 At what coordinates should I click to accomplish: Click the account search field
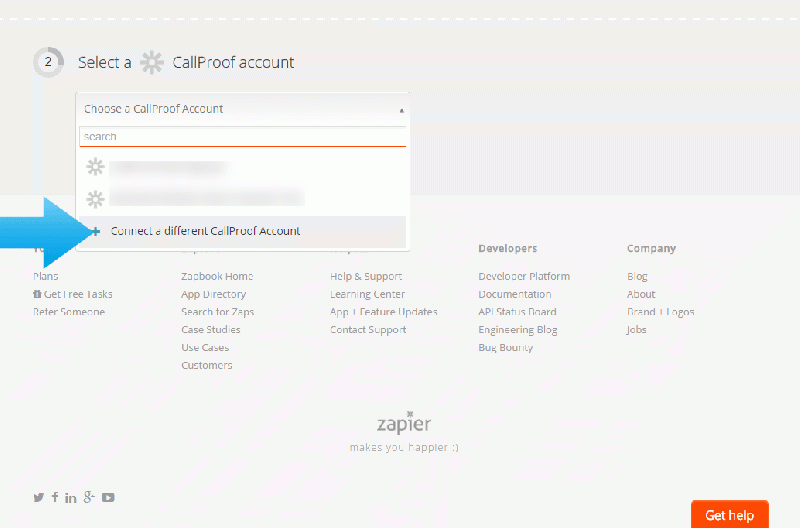click(x=242, y=136)
